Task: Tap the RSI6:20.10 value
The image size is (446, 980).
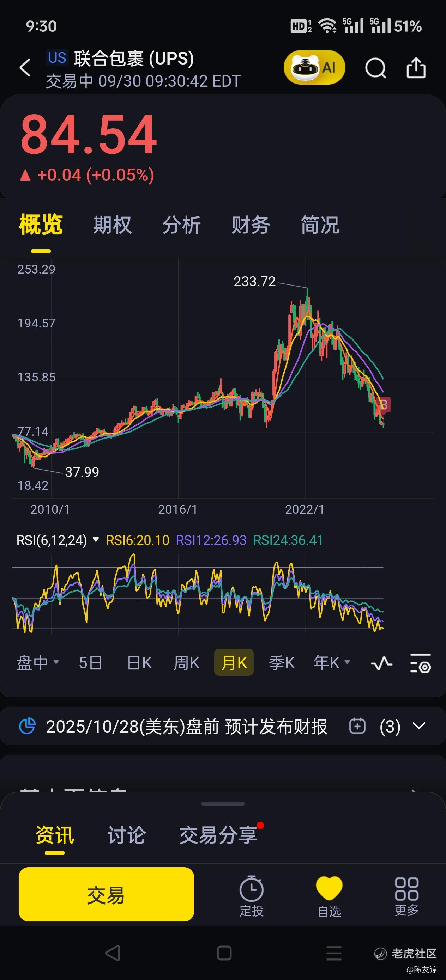Action: pyautogui.click(x=138, y=540)
